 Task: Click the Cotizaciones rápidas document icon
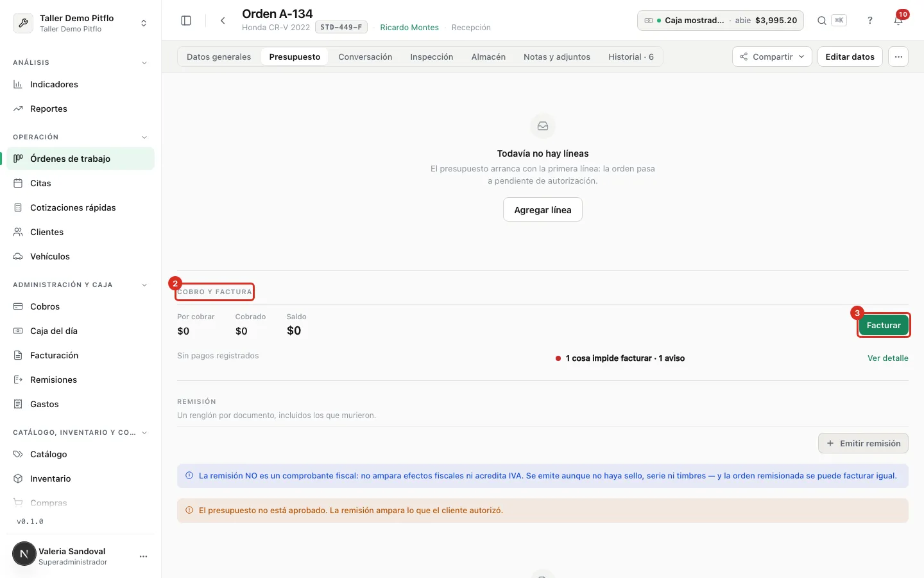coord(18,207)
